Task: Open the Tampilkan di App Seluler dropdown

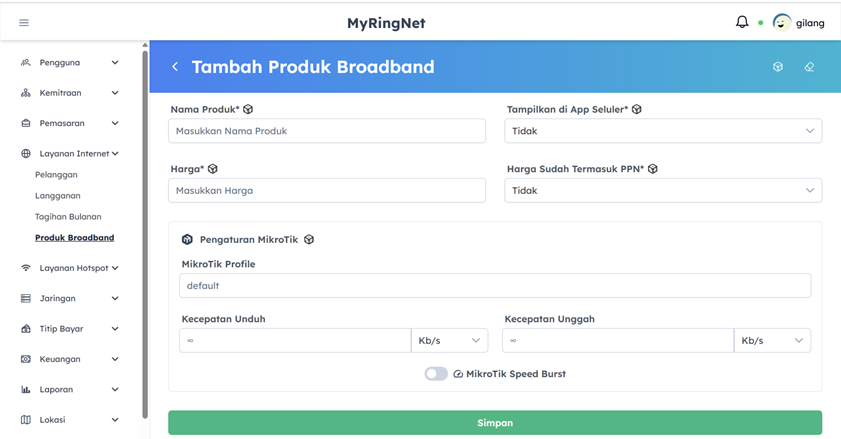Action: 663,131
